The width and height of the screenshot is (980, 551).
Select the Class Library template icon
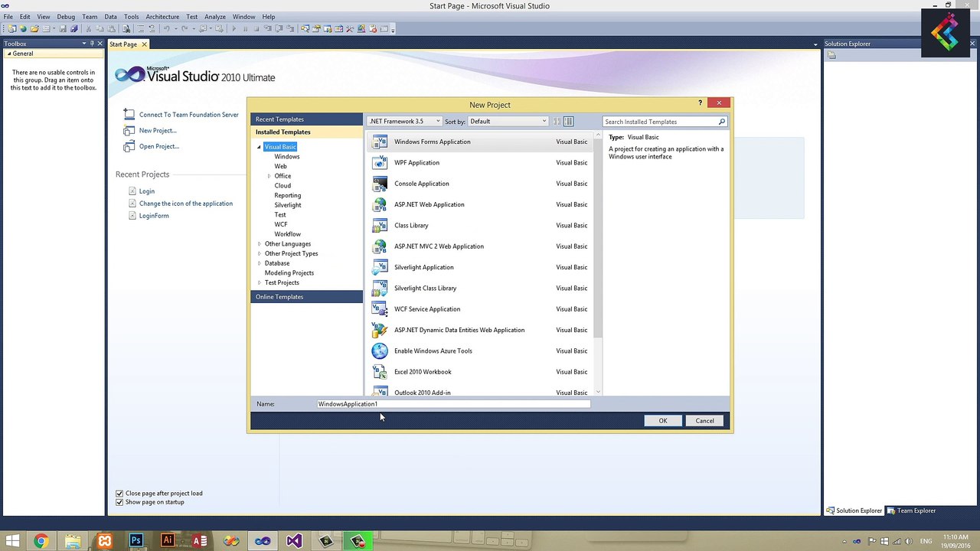click(380, 225)
